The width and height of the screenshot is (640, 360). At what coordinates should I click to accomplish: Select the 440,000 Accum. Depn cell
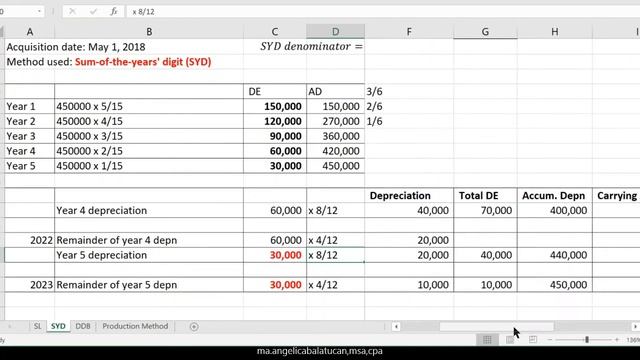click(555, 255)
